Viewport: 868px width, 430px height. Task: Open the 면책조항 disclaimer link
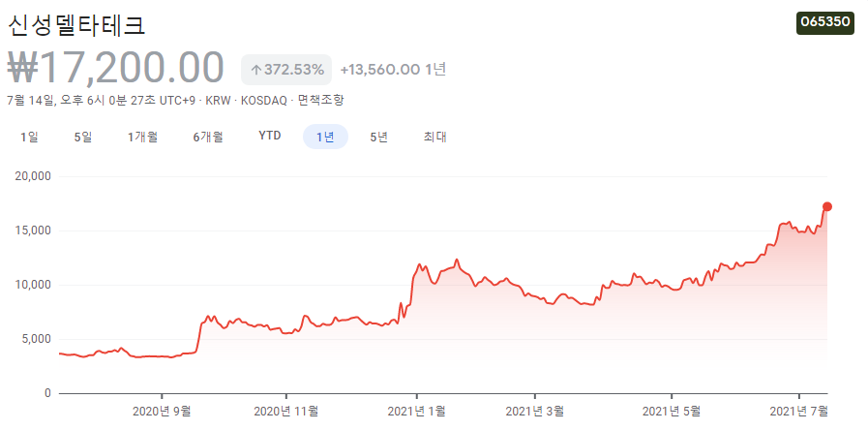(321, 101)
